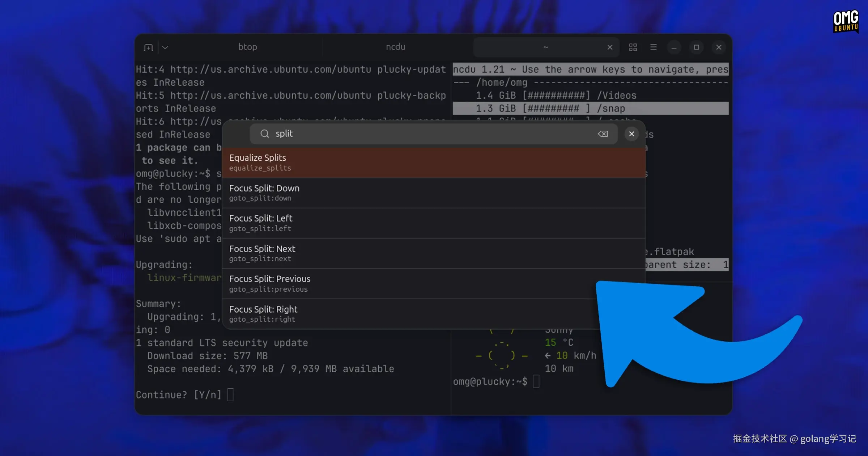
Task: Close the command palette
Action: [631, 134]
